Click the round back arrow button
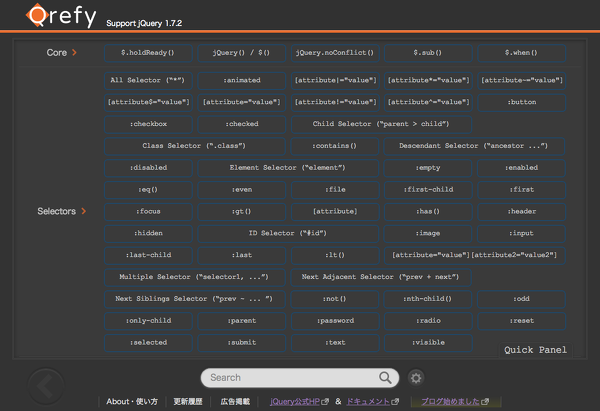 pos(46,387)
